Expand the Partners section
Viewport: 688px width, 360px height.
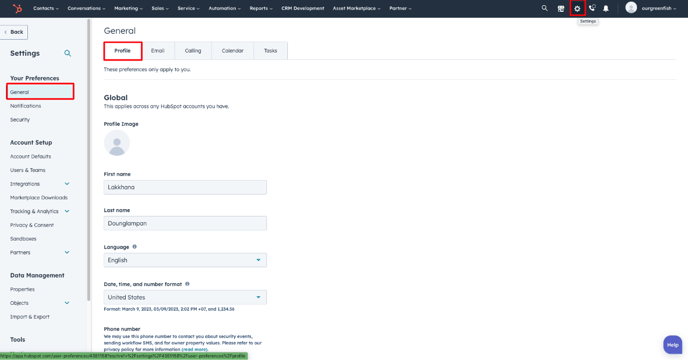pyautogui.click(x=40, y=252)
